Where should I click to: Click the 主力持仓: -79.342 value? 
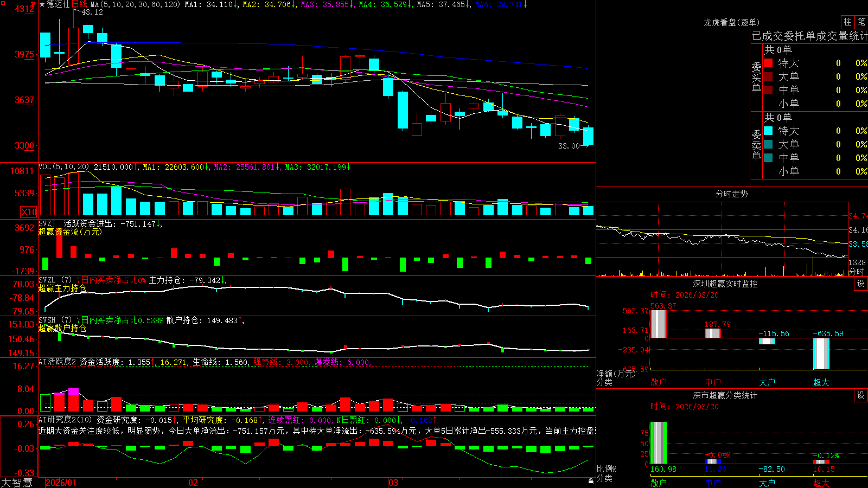tap(188, 280)
